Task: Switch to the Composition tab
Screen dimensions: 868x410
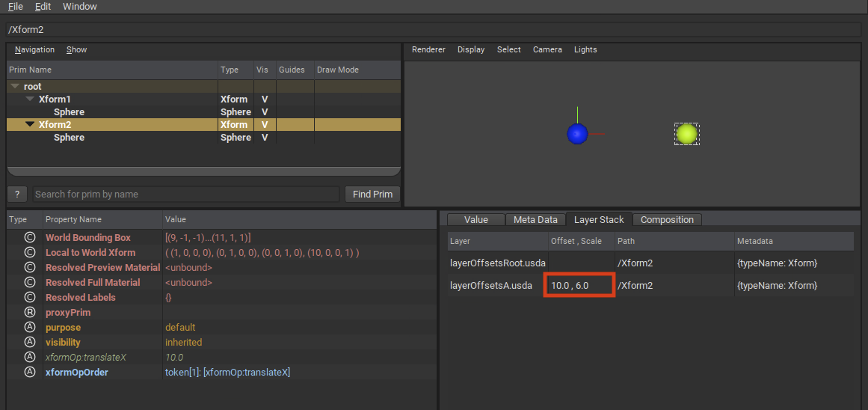Action: pos(667,219)
